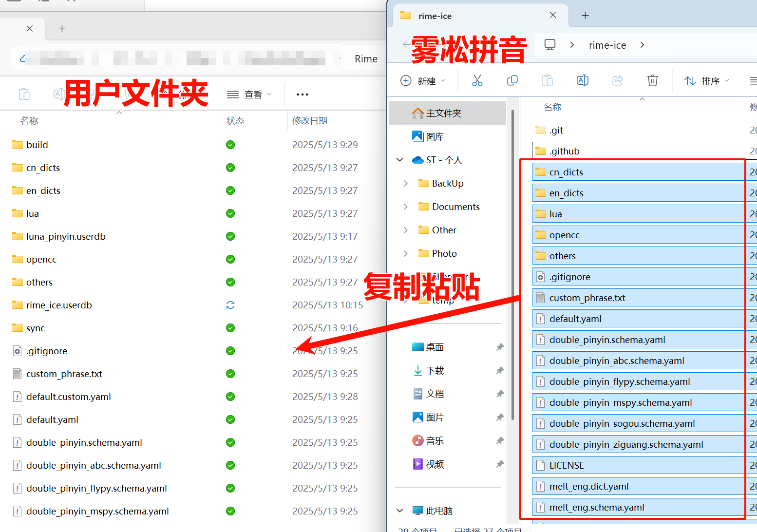Image resolution: width=757 pixels, height=532 pixels.
Task: Select default.custom.yaml file
Action: pos(69,397)
